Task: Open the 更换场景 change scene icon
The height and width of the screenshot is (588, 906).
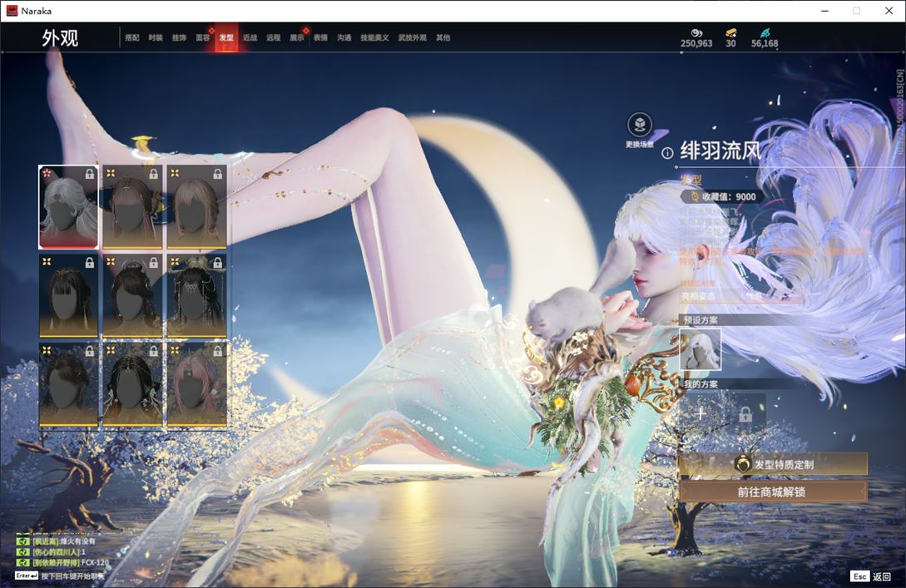Action: point(640,124)
